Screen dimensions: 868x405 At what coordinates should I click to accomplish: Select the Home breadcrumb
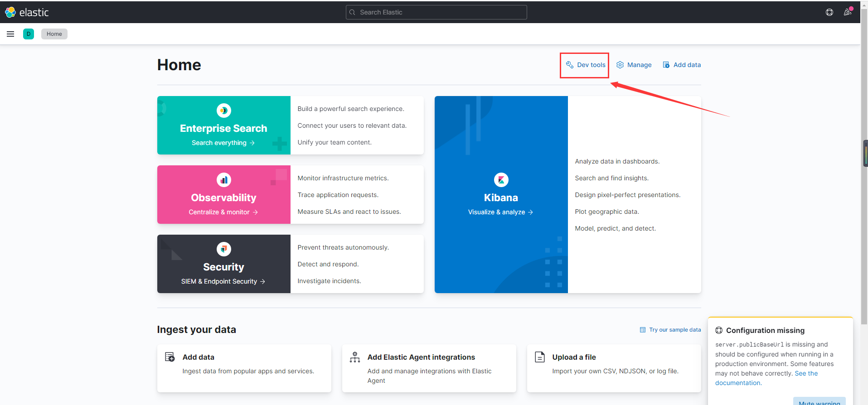coord(54,34)
